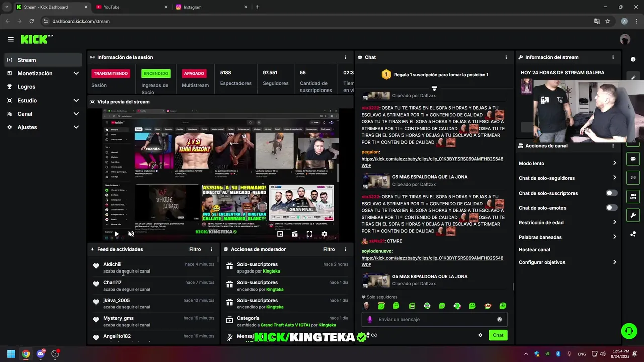This screenshot has height=362, width=644.
Task: Enter fullscreen on the stream preview
Action: [309, 234]
